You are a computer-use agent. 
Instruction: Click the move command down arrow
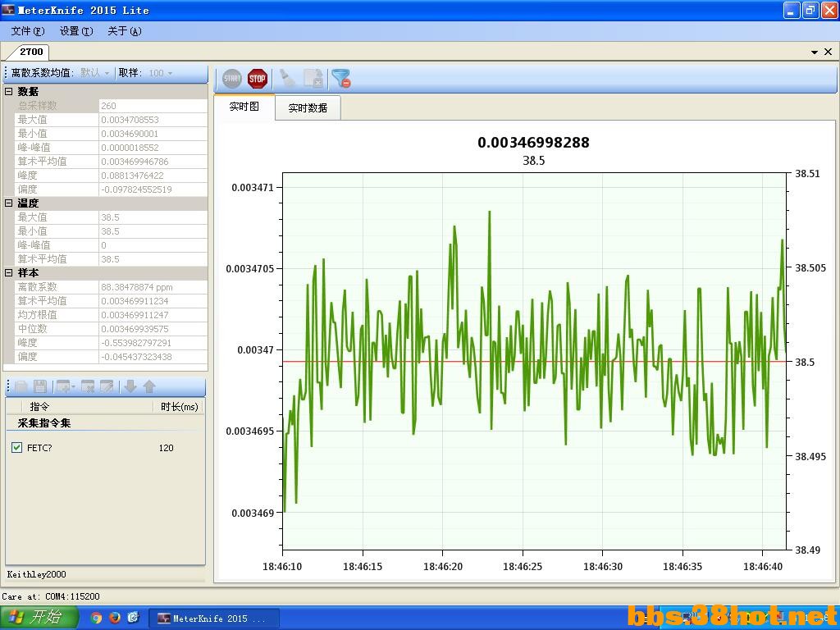coord(130,386)
